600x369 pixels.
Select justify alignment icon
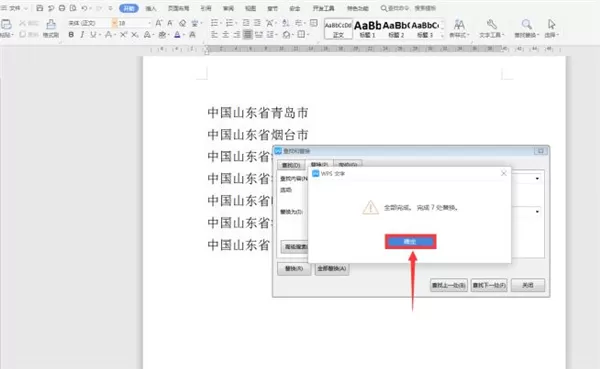248,35
